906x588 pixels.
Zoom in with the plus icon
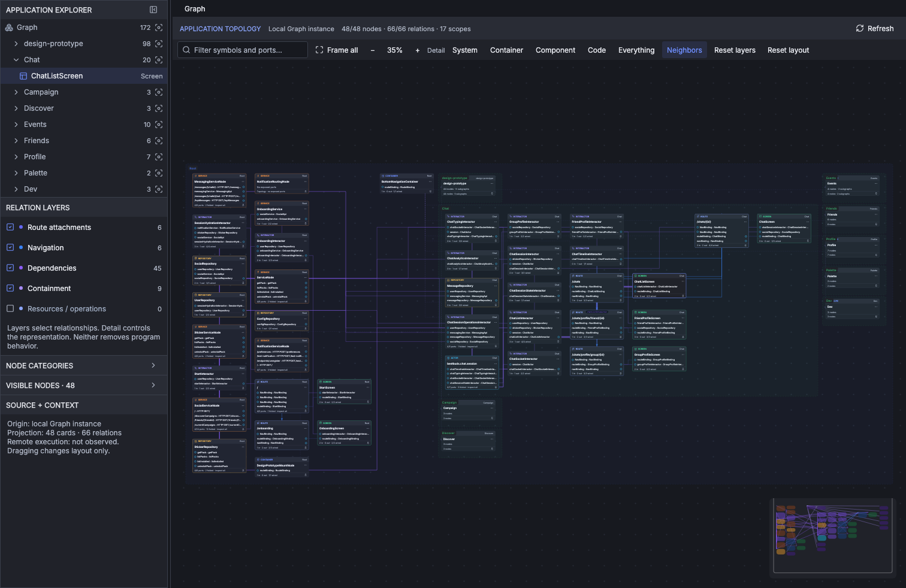418,50
